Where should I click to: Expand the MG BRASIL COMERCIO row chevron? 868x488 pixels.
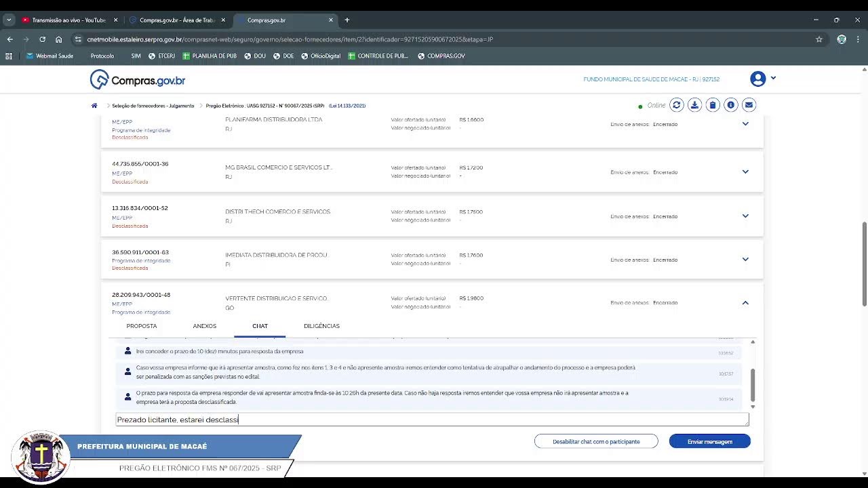[x=745, y=172]
